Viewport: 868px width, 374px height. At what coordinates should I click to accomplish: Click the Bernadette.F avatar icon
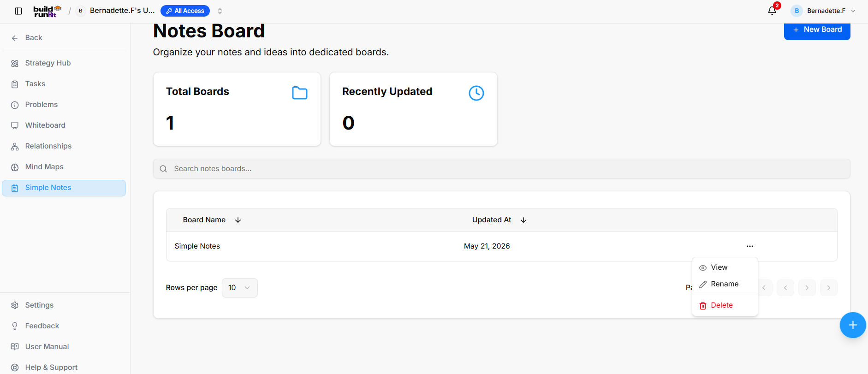pyautogui.click(x=797, y=11)
